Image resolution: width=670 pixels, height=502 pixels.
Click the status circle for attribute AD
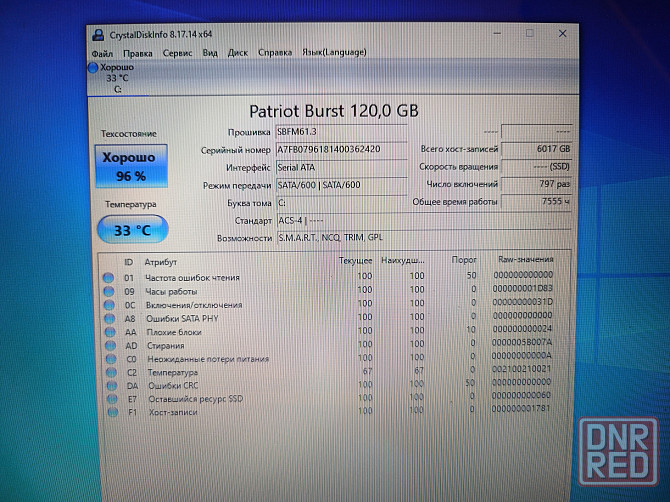pos(111,346)
